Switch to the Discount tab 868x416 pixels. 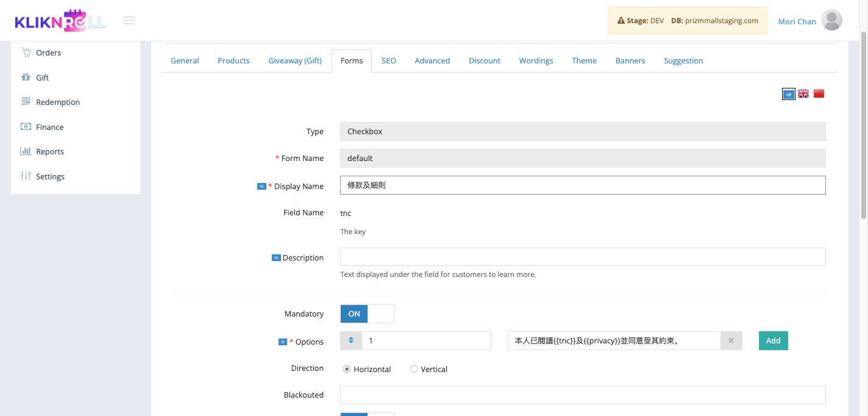click(485, 60)
